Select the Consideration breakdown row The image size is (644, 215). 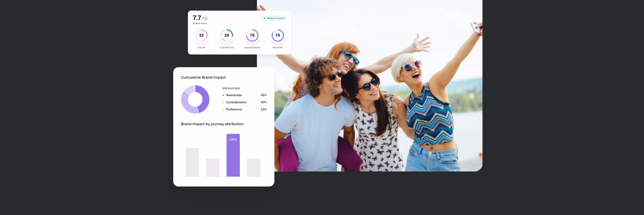244,102
